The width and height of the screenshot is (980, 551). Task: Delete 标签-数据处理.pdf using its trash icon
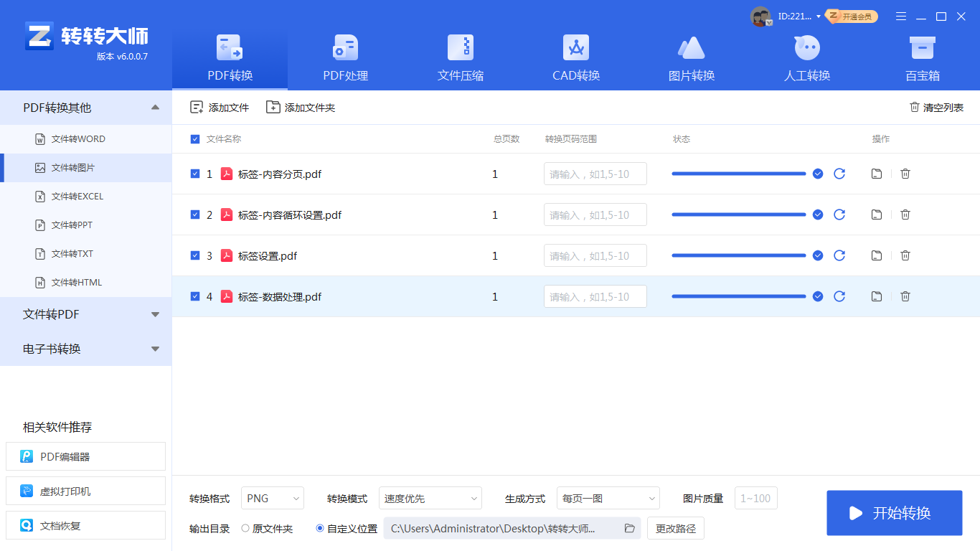(905, 296)
